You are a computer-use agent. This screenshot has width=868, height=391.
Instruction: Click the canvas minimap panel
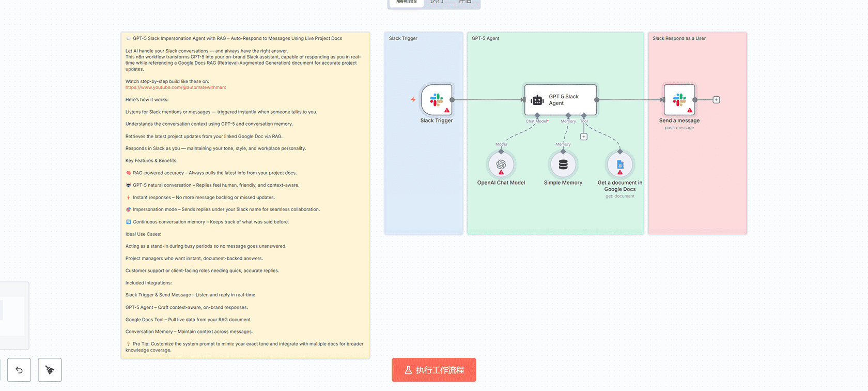[x=13, y=315]
